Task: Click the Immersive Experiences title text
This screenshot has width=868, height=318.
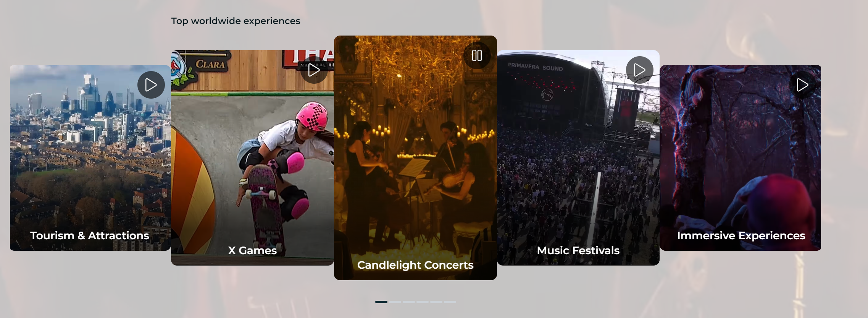Action: coord(741,235)
